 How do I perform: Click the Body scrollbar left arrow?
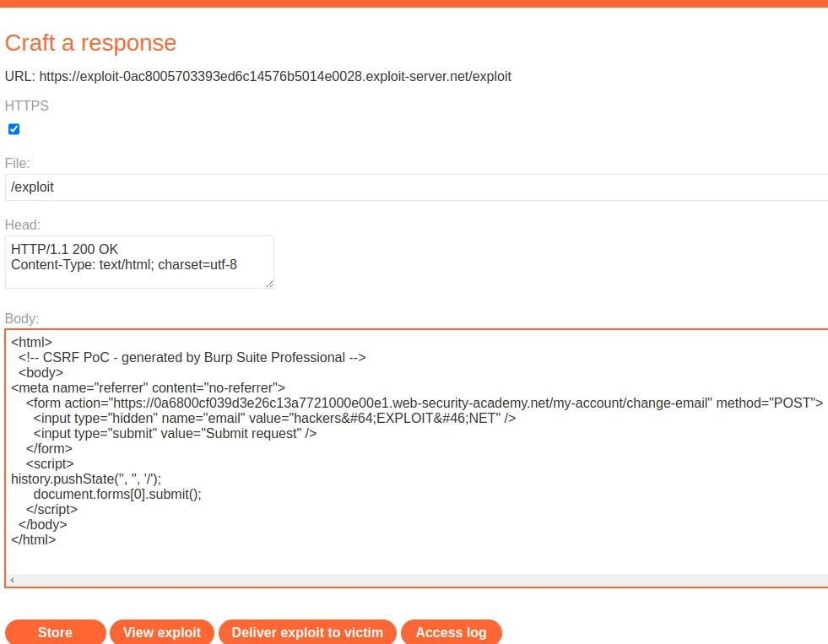click(x=12, y=580)
